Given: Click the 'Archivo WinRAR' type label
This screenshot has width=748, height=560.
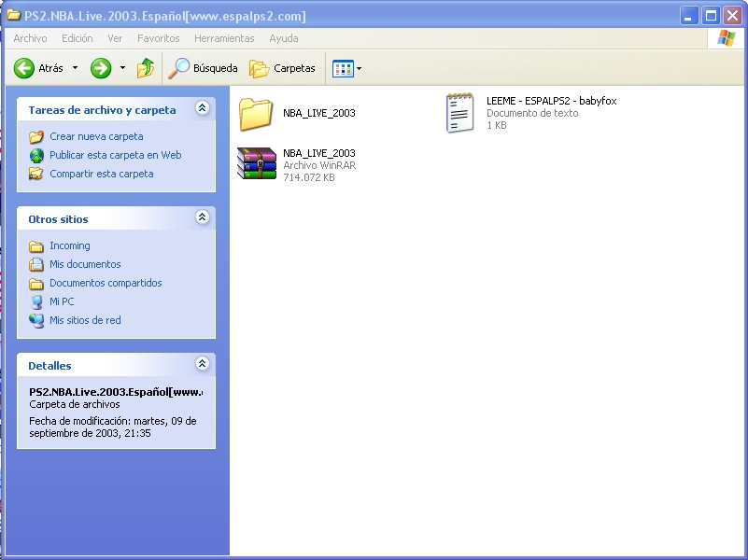Looking at the screenshot, I should click(319, 165).
